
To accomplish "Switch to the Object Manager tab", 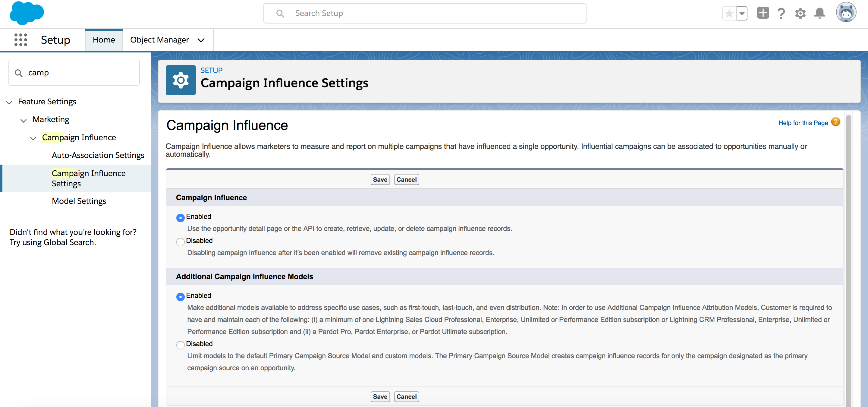I will (159, 40).
